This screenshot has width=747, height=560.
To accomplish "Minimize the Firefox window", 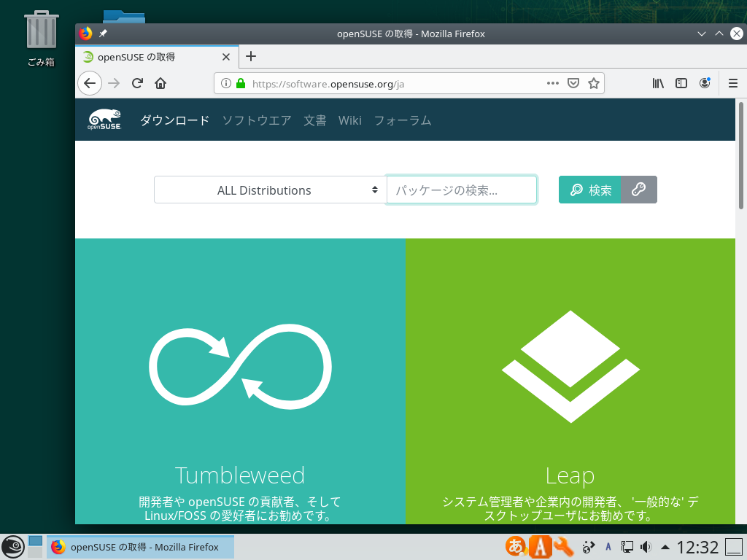I will pyautogui.click(x=701, y=34).
